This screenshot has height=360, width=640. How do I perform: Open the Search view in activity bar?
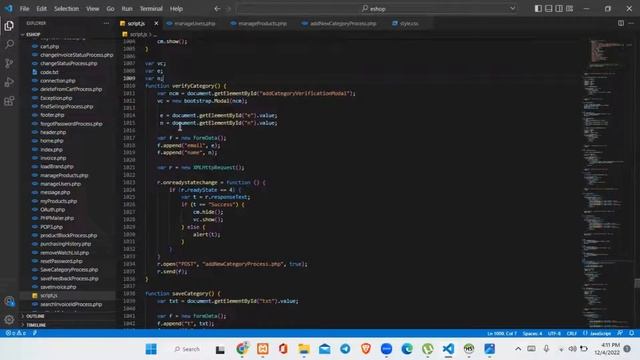click(x=9, y=44)
